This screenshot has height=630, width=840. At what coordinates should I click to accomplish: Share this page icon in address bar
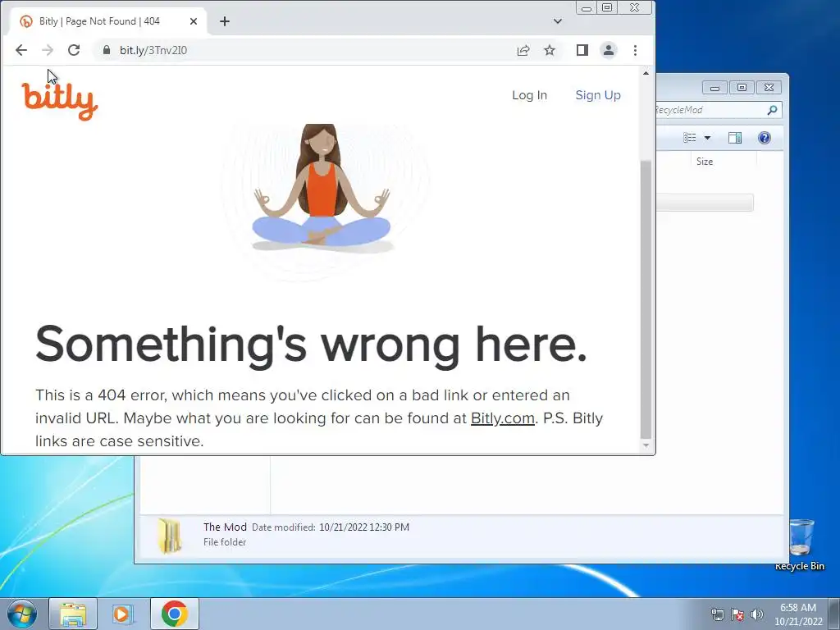click(523, 50)
